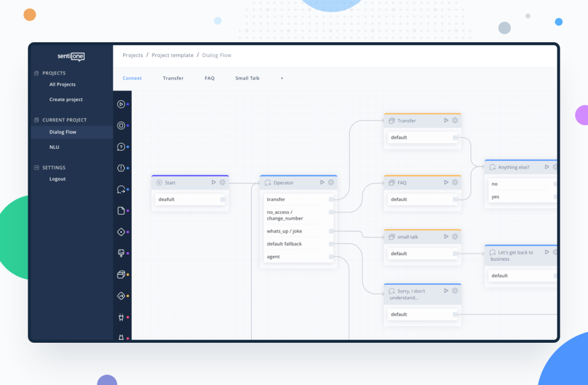The height and width of the screenshot is (385, 588).
Task: Click Sorry I don't understand default port
Action: [x=455, y=315]
